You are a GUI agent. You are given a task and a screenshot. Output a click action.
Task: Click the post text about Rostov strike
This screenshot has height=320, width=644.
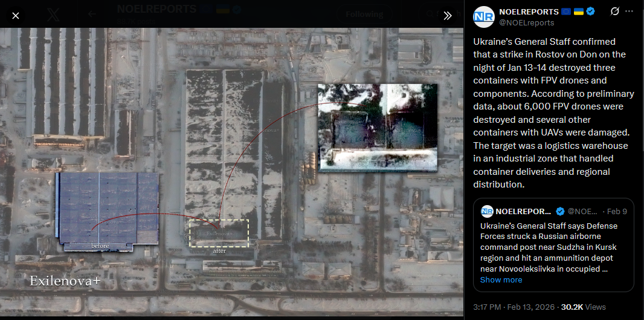coord(553,113)
